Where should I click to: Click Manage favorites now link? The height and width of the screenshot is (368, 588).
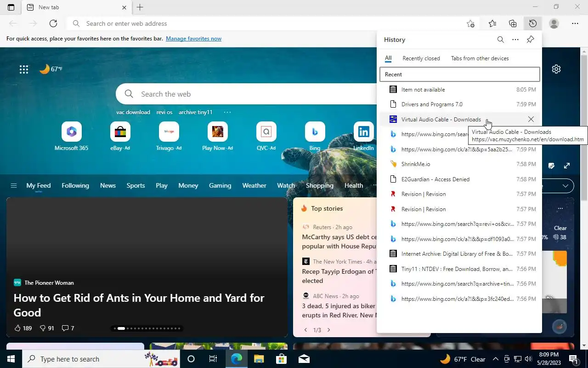(193, 39)
